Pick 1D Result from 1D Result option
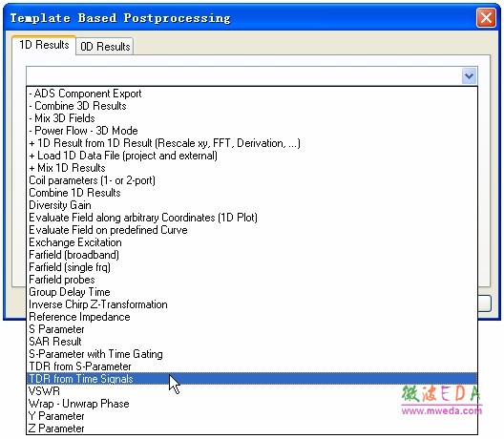 click(252, 143)
